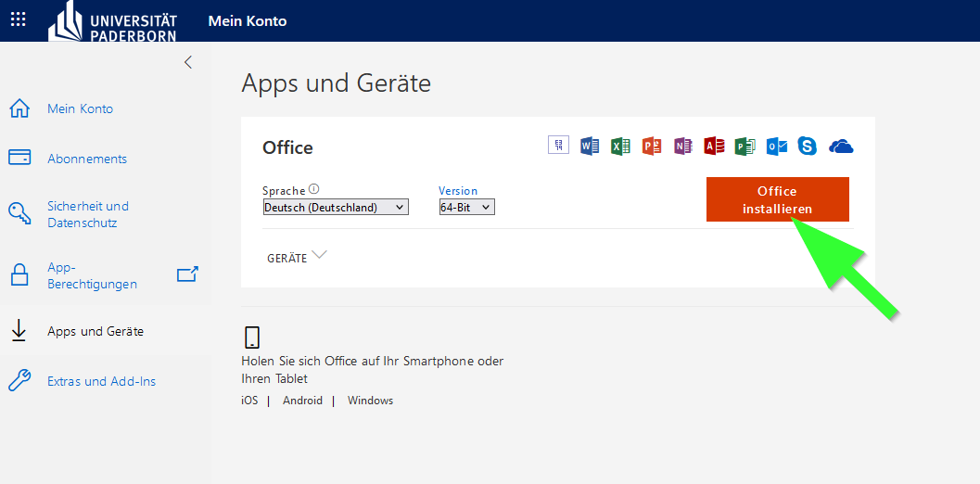Image resolution: width=980 pixels, height=484 pixels.
Task: Follow the Android download link
Action: [x=302, y=401]
